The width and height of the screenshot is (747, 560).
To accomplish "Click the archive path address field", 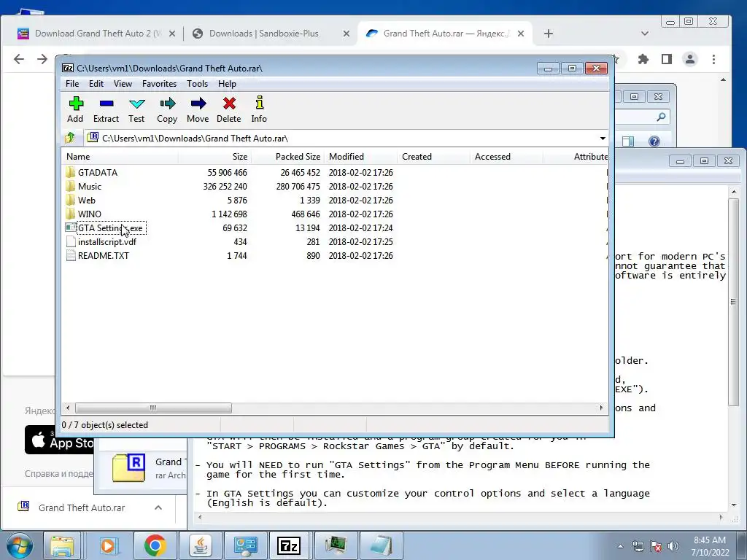I will pos(341,138).
